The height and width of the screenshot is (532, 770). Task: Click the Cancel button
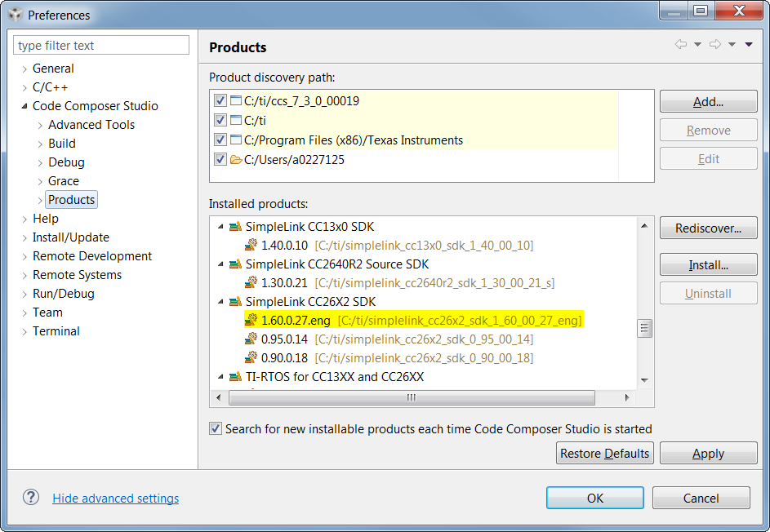point(701,498)
